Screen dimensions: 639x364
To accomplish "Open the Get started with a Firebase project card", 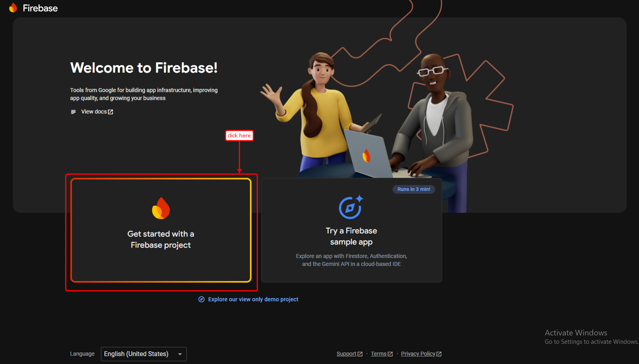I will [161, 230].
